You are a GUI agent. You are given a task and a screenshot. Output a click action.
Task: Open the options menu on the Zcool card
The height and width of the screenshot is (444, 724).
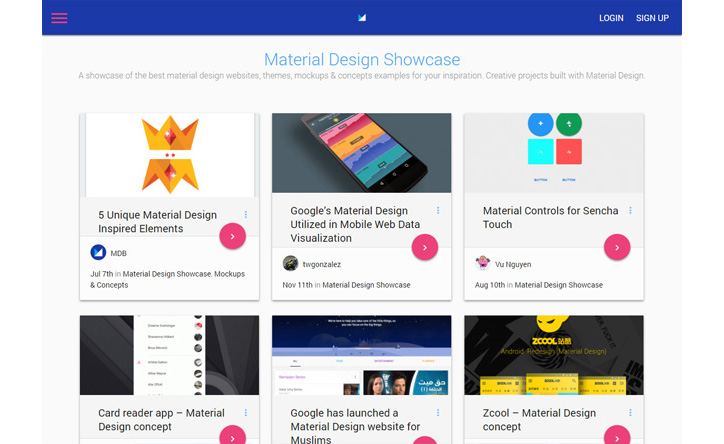(630, 413)
